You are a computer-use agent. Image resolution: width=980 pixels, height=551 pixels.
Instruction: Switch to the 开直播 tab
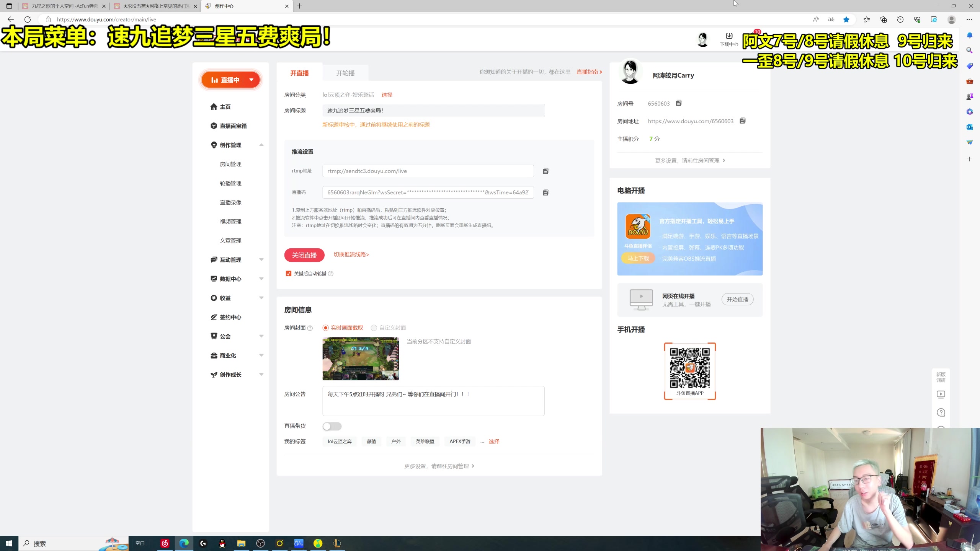click(x=299, y=73)
